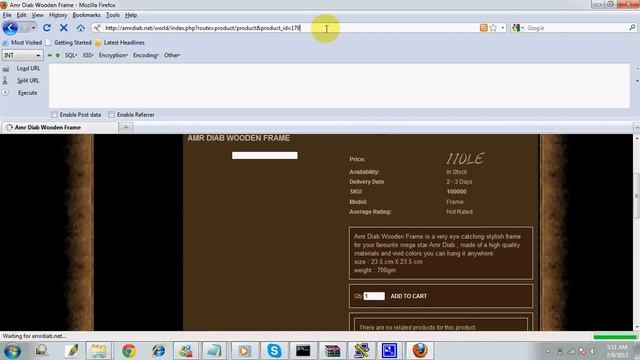Screen dimensions: 640x360
Task: Expand the Encoding menu in HackBar
Action: (145, 55)
